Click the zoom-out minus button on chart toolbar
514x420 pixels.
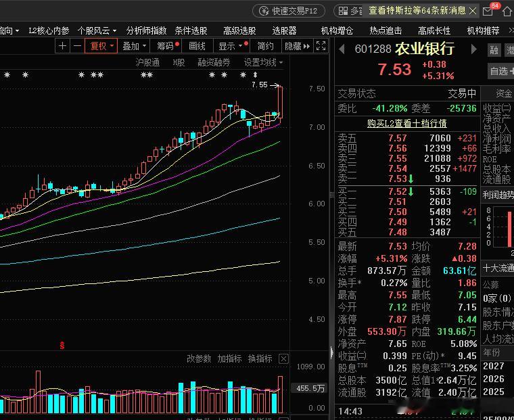(x=77, y=46)
